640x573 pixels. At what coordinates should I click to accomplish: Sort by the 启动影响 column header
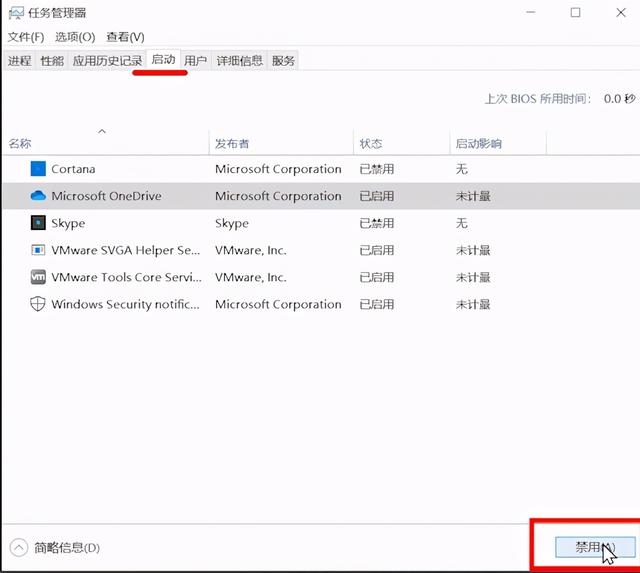pyautogui.click(x=498, y=143)
